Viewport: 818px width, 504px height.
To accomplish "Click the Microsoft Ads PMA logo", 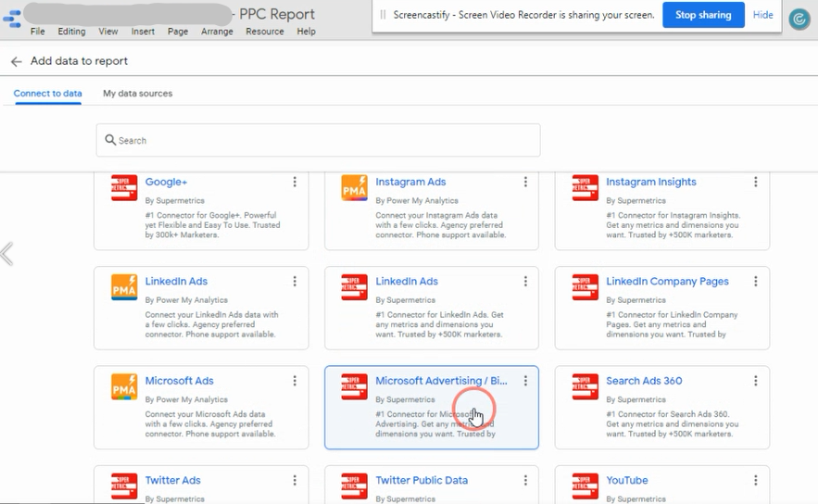I will pos(124,386).
